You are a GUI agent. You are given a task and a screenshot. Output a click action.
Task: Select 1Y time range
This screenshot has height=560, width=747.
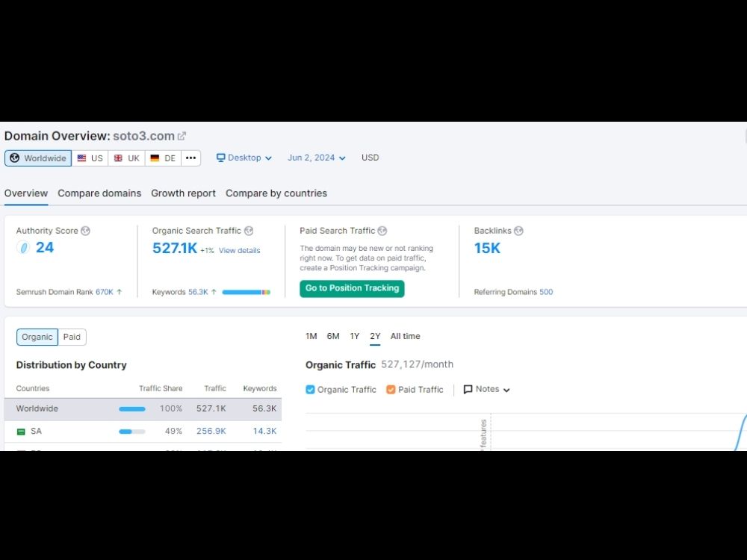(x=354, y=336)
